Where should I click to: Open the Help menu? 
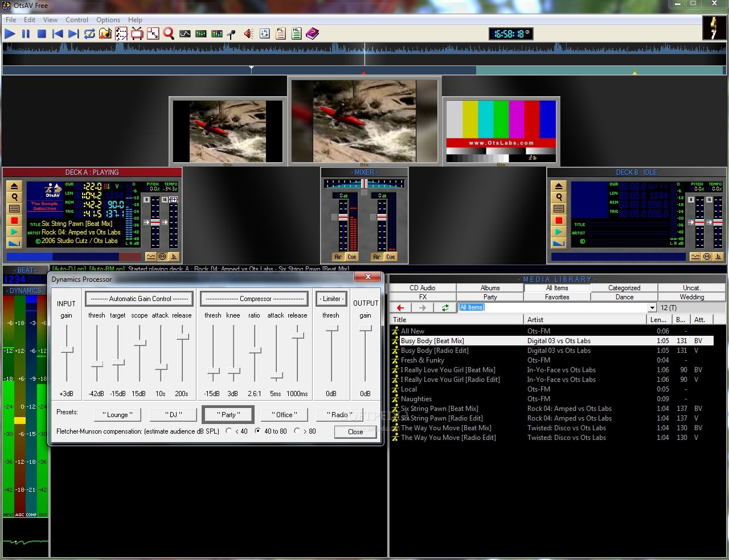pos(135,20)
